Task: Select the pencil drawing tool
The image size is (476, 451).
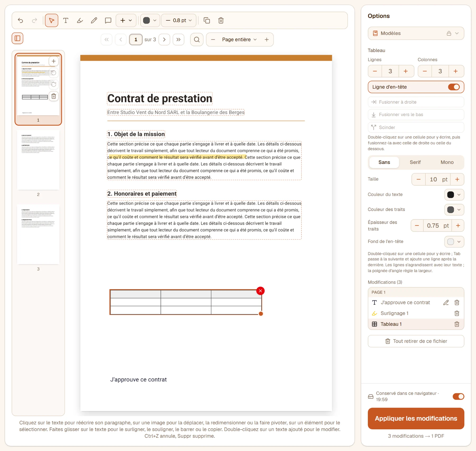Action: (94, 20)
